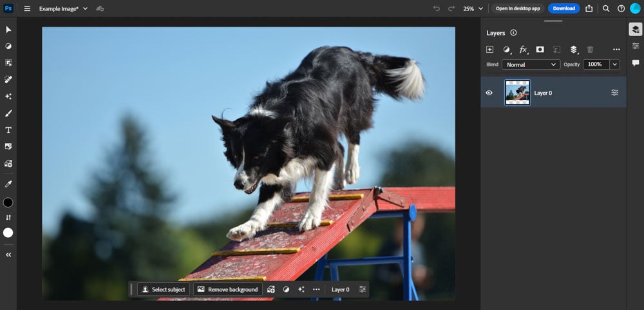The width and height of the screenshot is (644, 310).
Task: Open the 25% zoom level dropdown
Action: pos(473,8)
